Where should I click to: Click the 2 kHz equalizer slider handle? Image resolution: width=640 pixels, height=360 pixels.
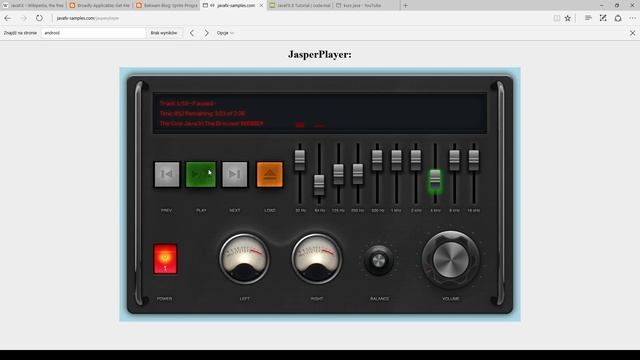[x=416, y=160]
